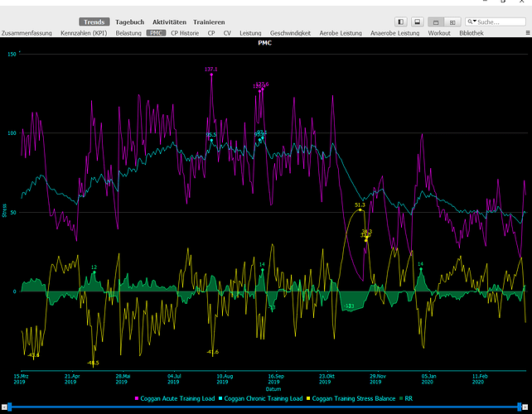Image resolution: width=532 pixels, height=414 pixels.
Task: Click the Datum axis title
Action: click(x=273, y=389)
